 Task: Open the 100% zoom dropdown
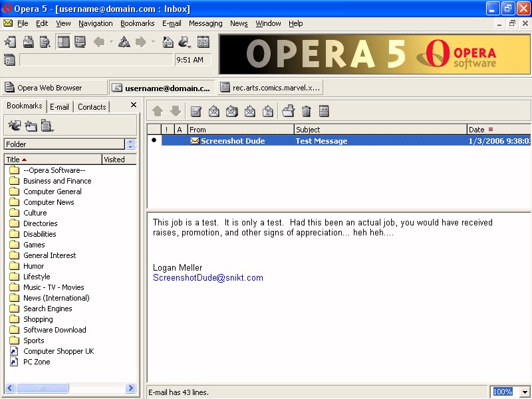(525, 392)
